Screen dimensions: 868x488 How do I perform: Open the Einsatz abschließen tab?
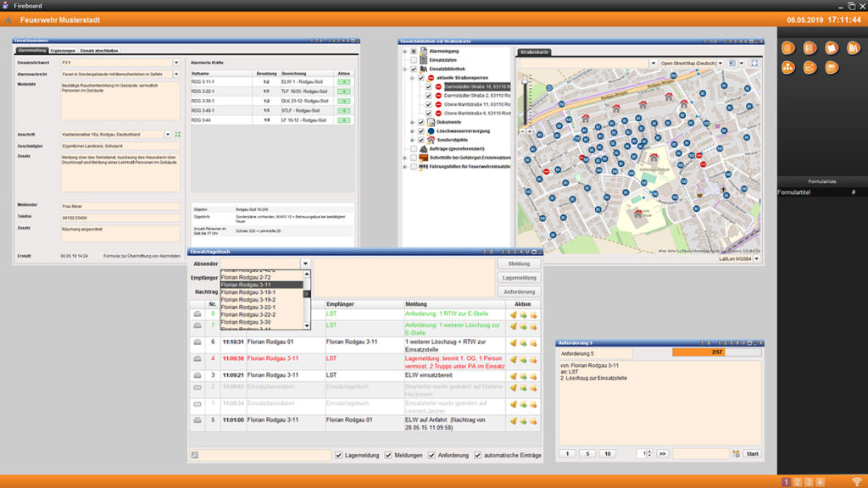point(99,50)
